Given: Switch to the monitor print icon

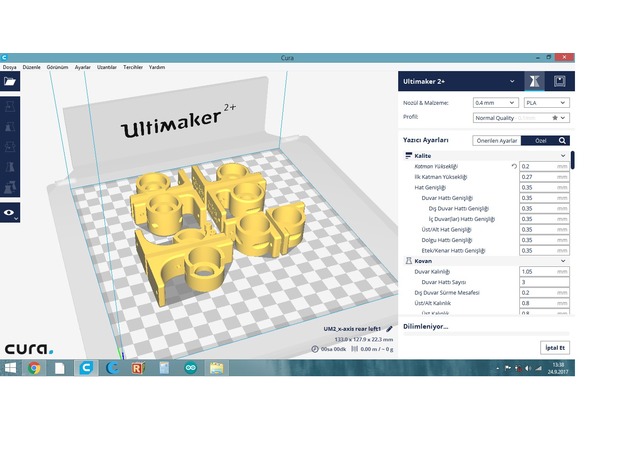Looking at the screenshot, I should click(560, 81).
